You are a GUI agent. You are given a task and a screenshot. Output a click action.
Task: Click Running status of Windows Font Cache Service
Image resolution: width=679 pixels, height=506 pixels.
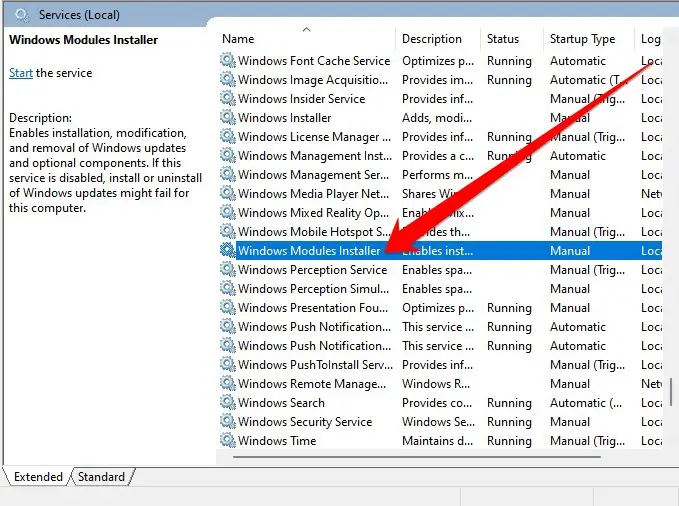509,61
